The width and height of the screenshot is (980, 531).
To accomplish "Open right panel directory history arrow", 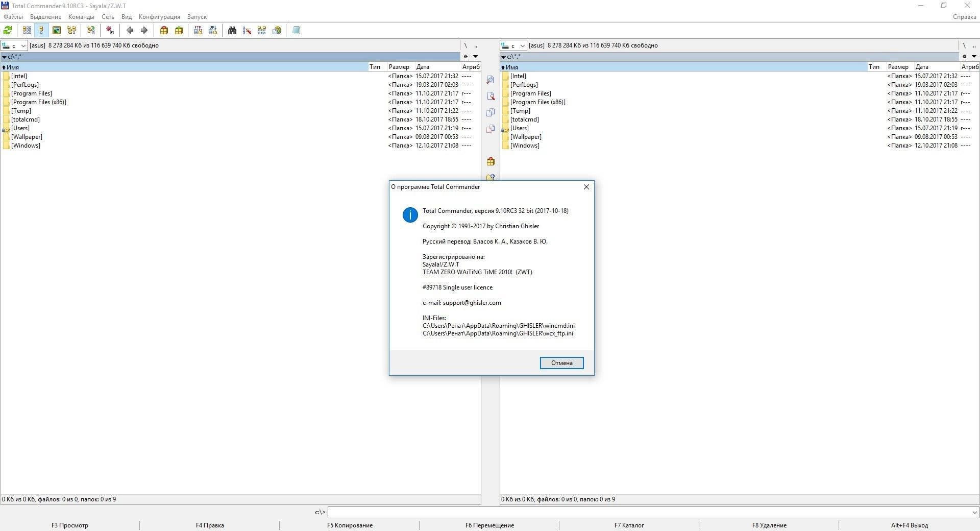I will pos(974,57).
